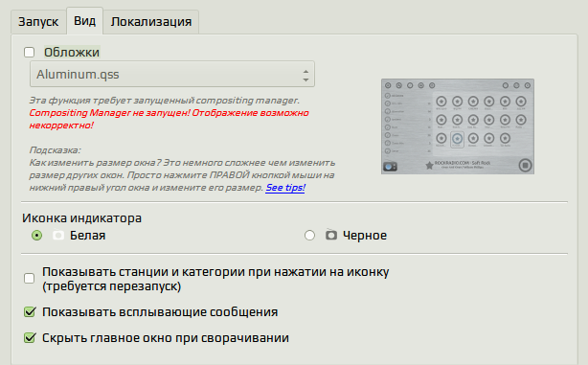The image size is (588, 365).
Task: Click the text Эта функция требует запущенный compositing manager
Action: pos(165,101)
